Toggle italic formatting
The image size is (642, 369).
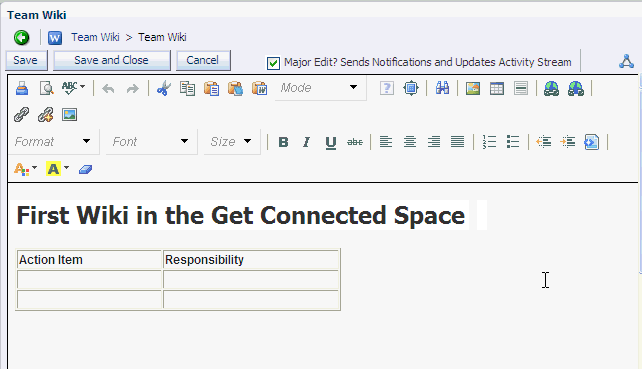pyautogui.click(x=306, y=142)
